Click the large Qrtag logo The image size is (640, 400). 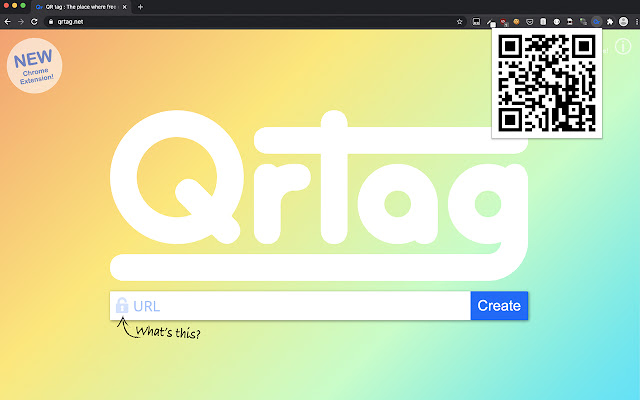pos(319,196)
